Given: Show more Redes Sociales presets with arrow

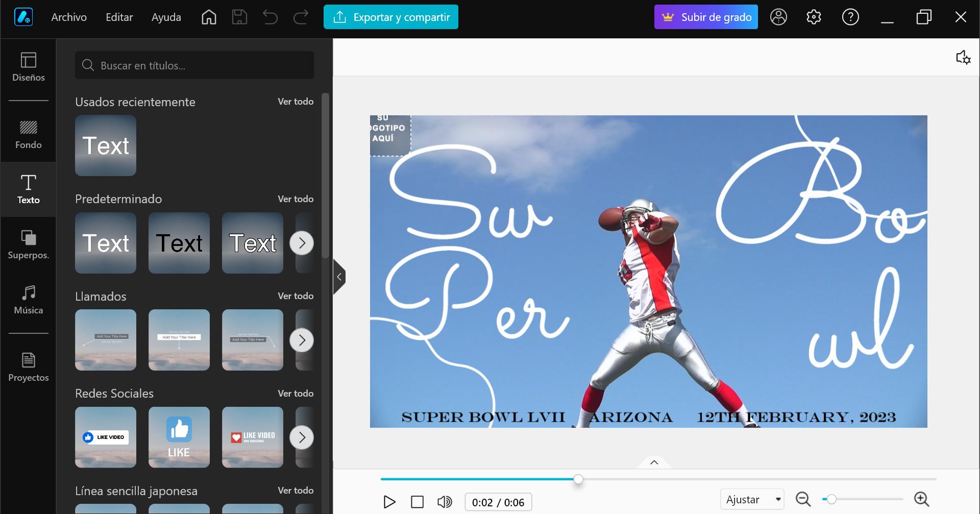Looking at the screenshot, I should coord(302,437).
